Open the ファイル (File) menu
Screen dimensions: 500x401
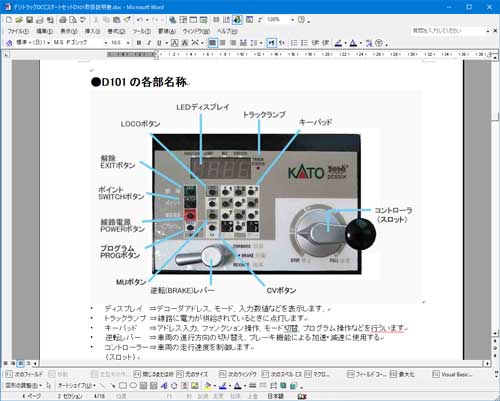click(x=18, y=31)
